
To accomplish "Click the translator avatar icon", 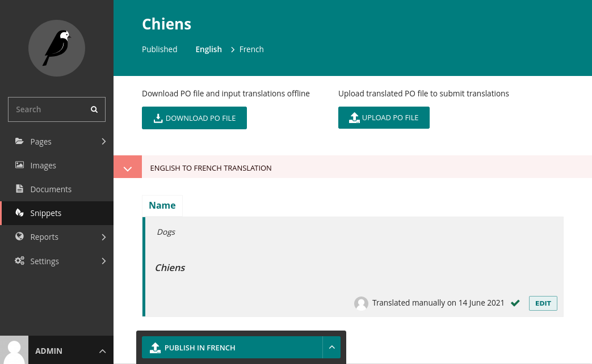I will click(x=361, y=303).
